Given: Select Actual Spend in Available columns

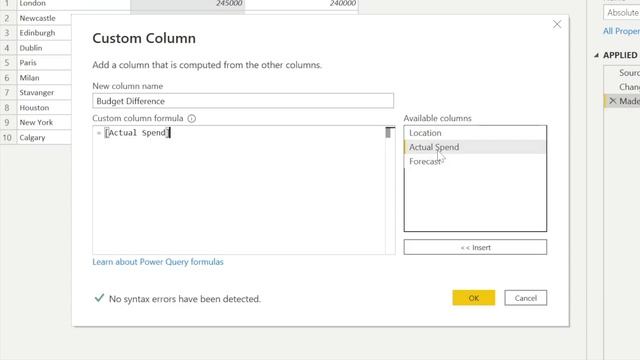Looking at the screenshot, I should pos(475,147).
